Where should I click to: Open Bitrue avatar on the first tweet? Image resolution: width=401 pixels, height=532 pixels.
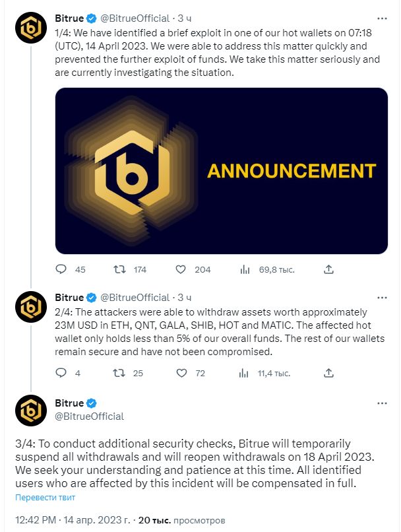(31, 28)
